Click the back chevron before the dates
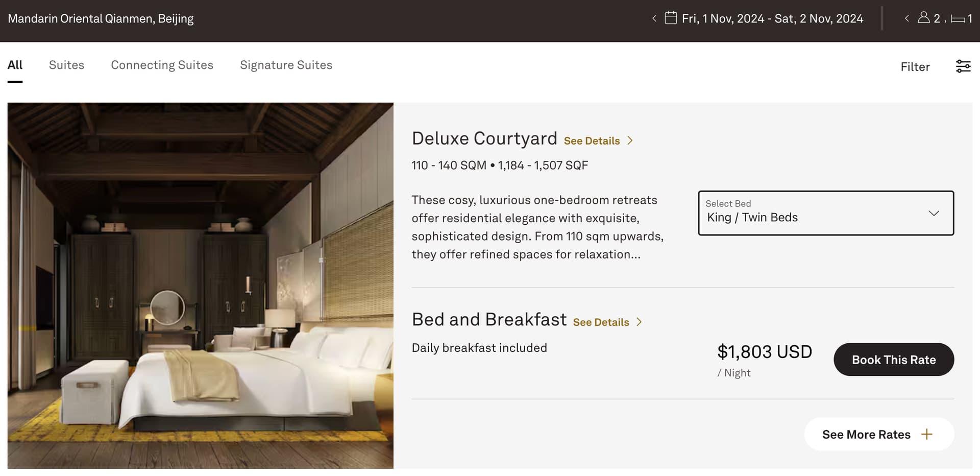The width and height of the screenshot is (980, 476). click(x=654, y=19)
